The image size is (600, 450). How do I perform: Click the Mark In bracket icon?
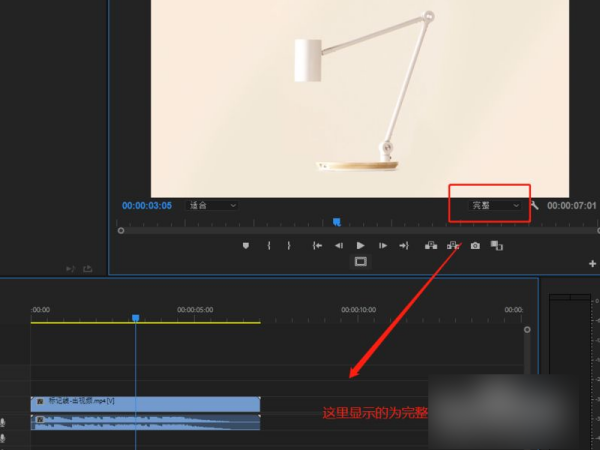point(268,245)
